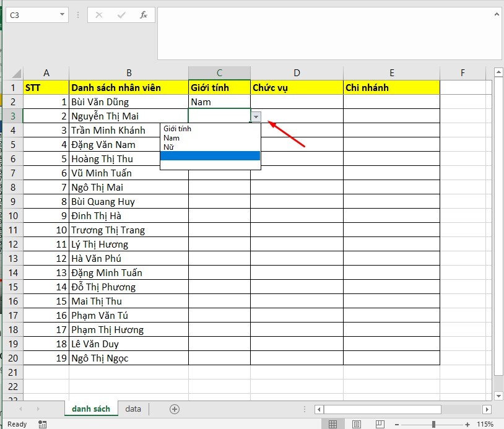Viewport: 504px width, 429px height.
Task: Click the macro recording icon near Ready
Action: click(41, 425)
